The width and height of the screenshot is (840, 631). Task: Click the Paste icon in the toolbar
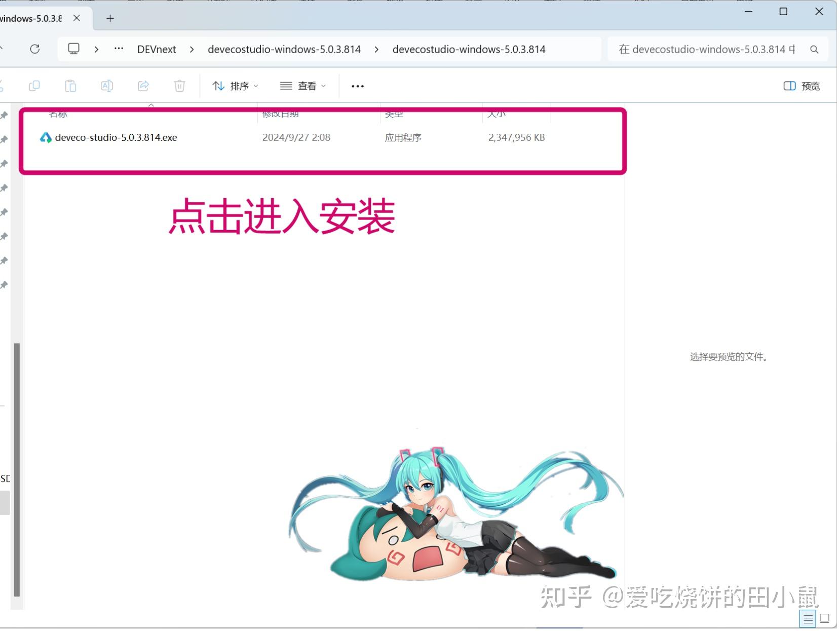click(70, 86)
